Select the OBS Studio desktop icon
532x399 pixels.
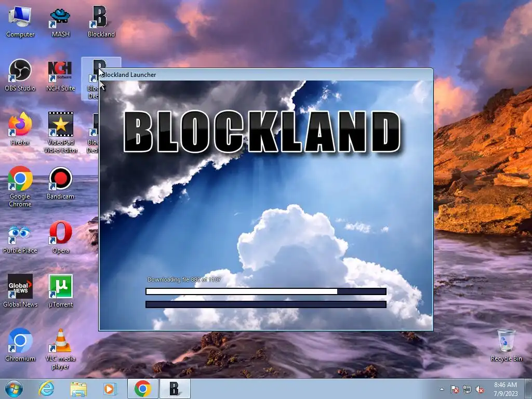[x=20, y=75]
